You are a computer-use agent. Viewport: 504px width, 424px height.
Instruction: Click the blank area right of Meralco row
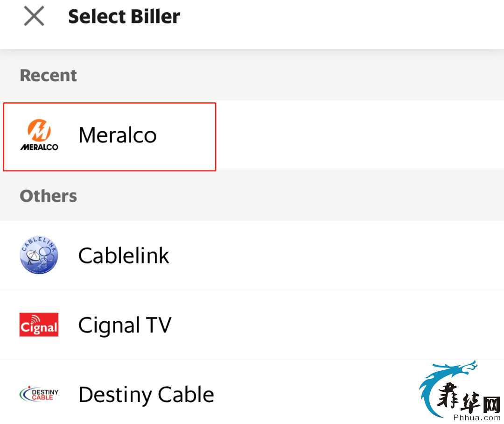point(360,134)
